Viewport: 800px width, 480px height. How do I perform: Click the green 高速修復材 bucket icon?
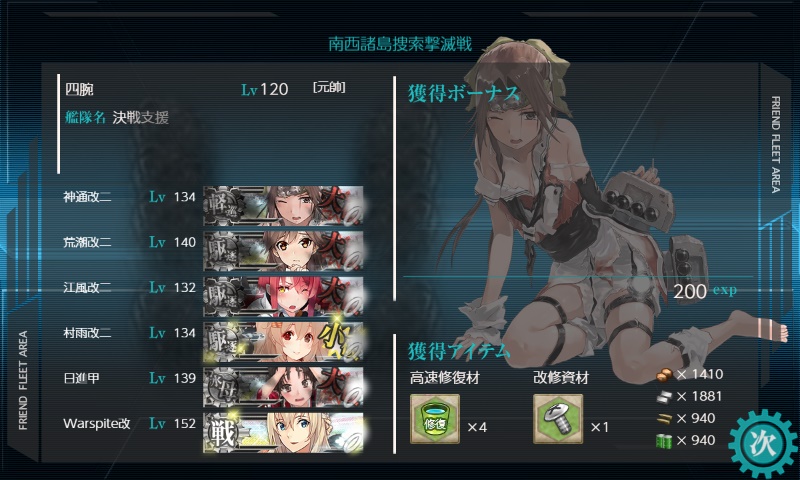[435, 419]
